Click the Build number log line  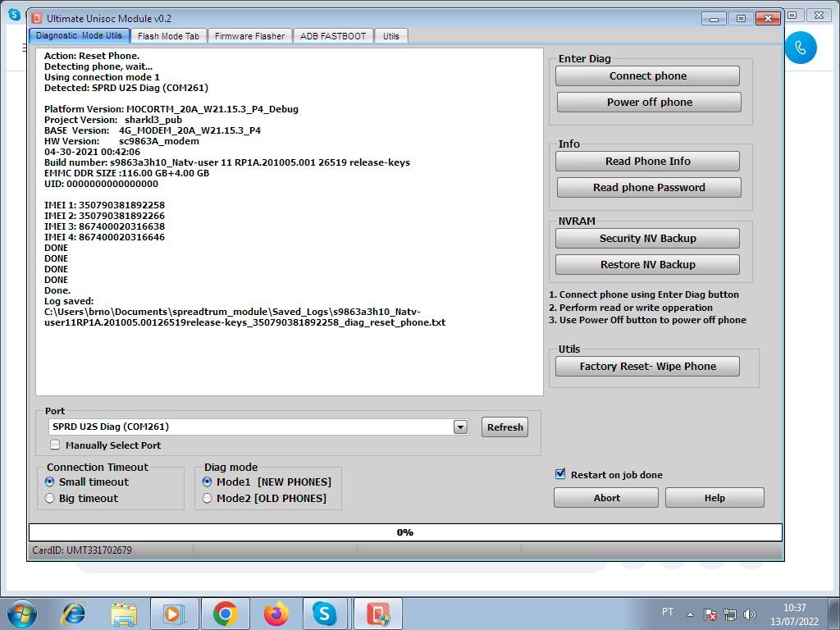227,162
